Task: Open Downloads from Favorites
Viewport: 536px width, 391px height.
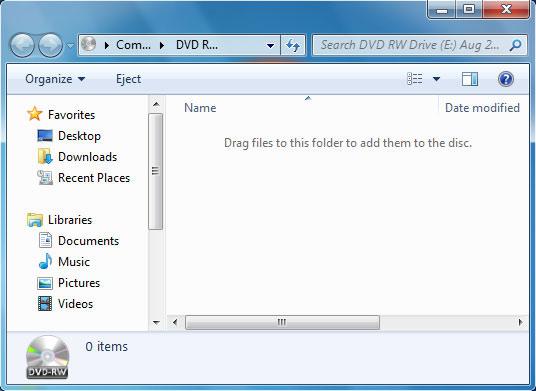Action: pos(88,157)
